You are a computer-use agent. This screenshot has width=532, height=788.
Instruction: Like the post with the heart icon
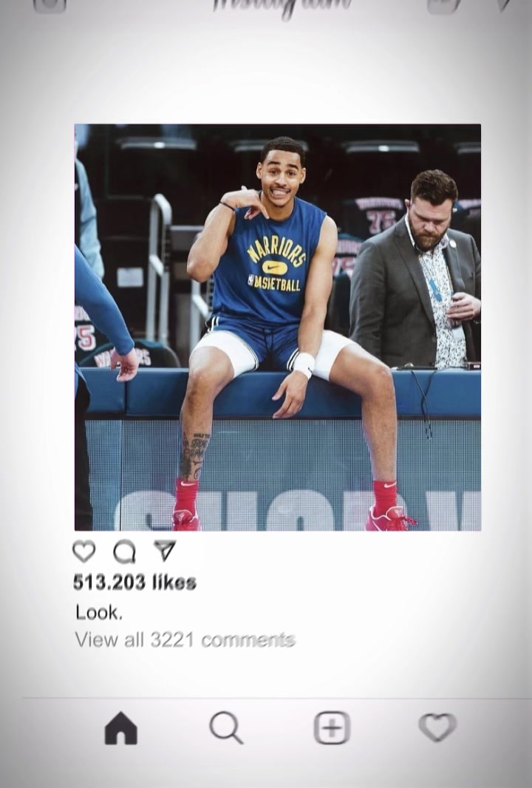tap(84, 551)
